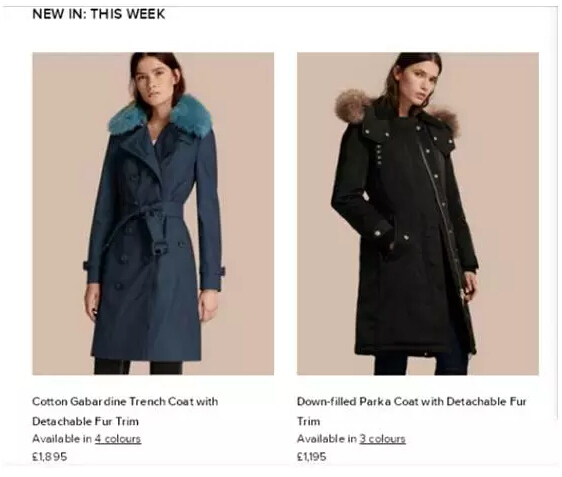Click the trench coat model's face

156,82
